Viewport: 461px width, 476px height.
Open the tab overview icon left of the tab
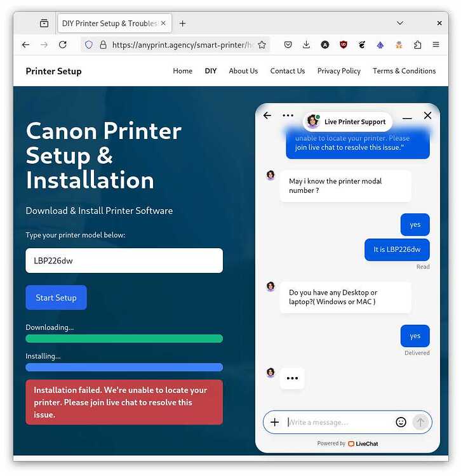tap(44, 23)
